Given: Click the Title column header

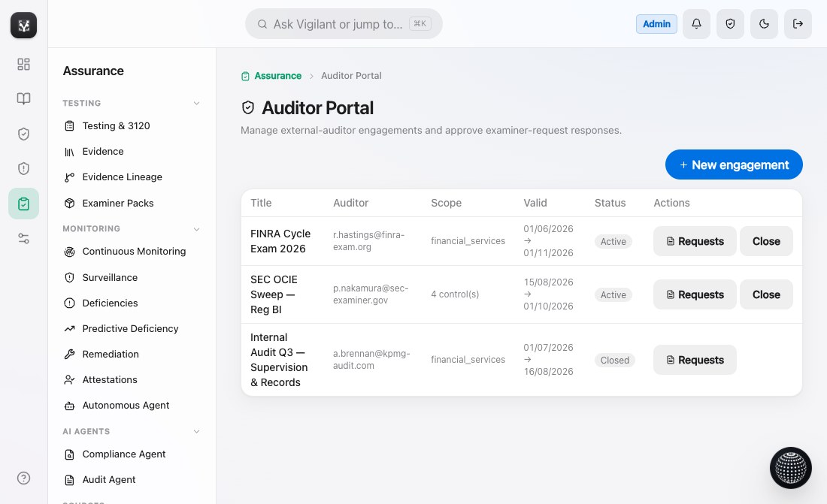Looking at the screenshot, I should (x=261, y=203).
